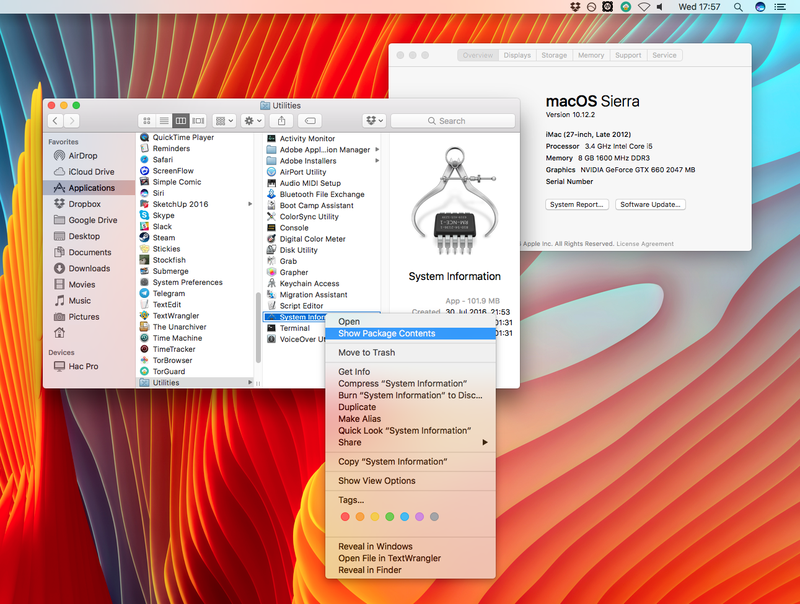
Task: Select Pictures in the Finder sidebar
Action: [89, 317]
